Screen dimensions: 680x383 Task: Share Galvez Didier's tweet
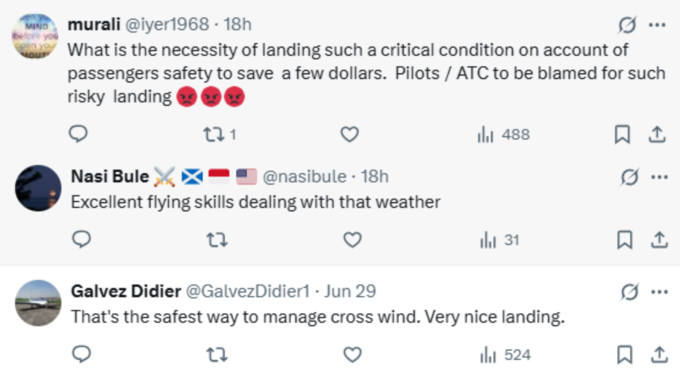(659, 355)
